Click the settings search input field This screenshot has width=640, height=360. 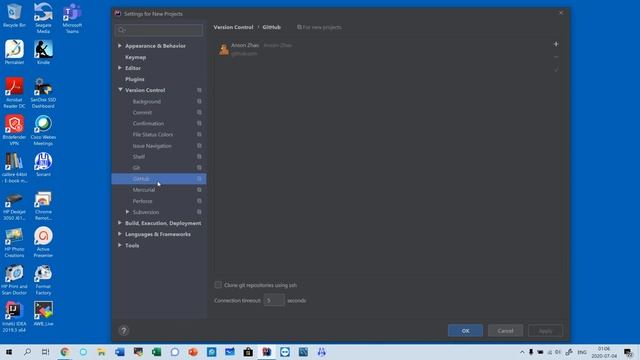pyautogui.click(x=159, y=30)
